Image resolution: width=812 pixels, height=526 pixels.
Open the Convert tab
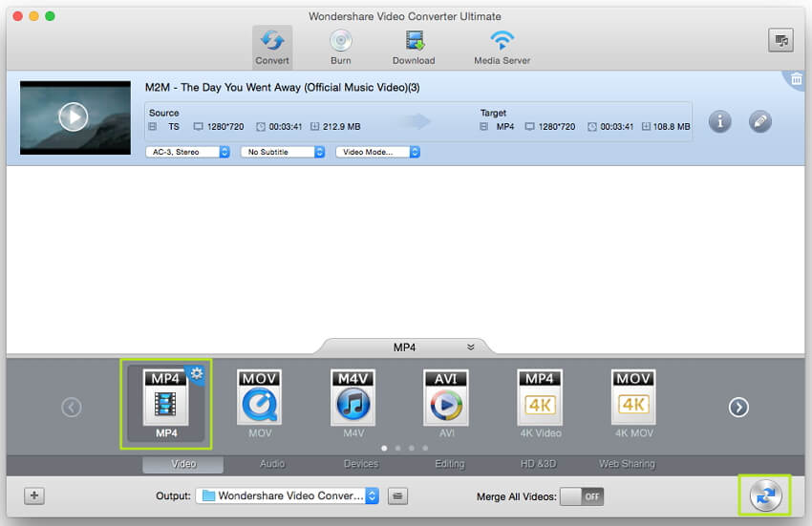pos(272,47)
